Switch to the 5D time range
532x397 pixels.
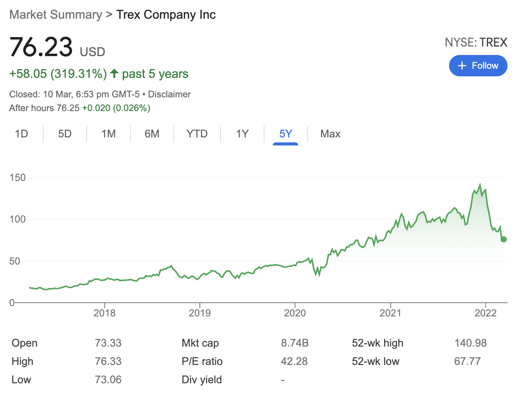click(x=65, y=134)
